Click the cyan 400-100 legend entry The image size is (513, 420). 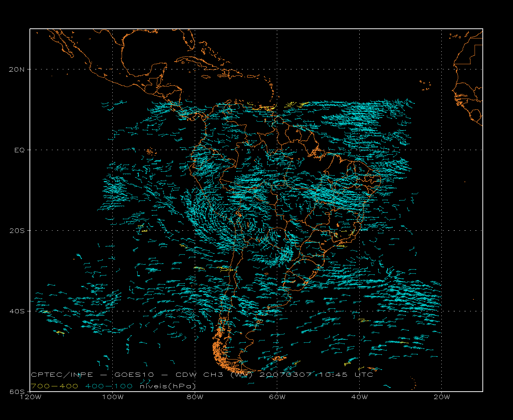[109, 386]
